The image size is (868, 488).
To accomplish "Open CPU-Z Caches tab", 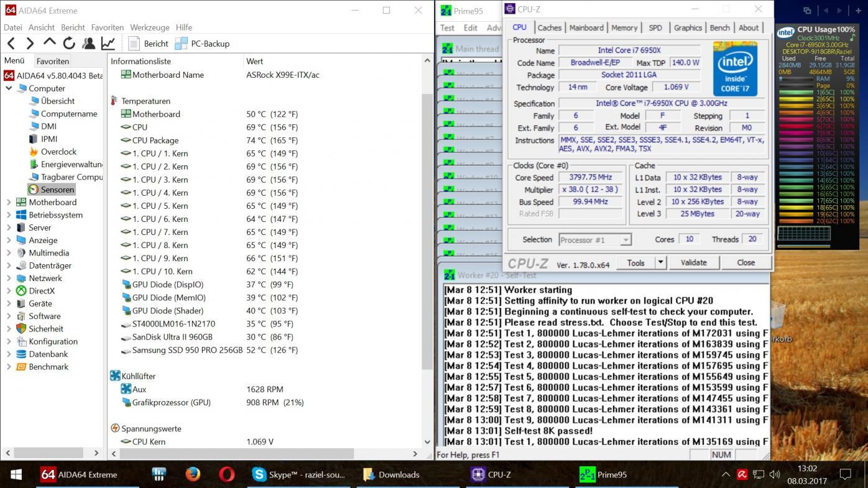I will coord(550,27).
